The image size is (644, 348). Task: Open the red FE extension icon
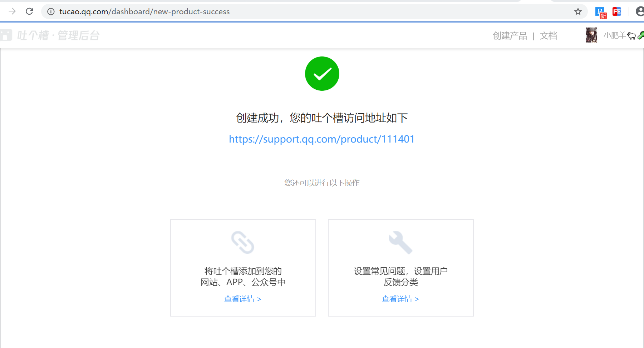[x=617, y=11]
